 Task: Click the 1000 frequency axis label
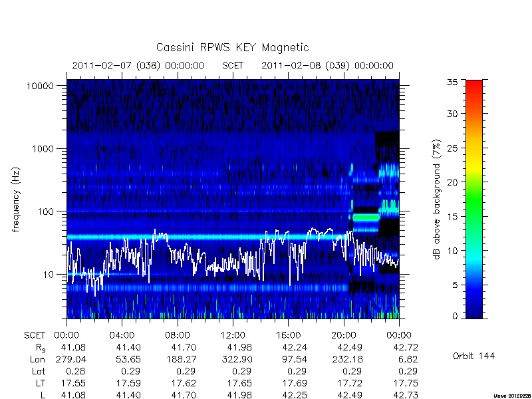point(43,148)
